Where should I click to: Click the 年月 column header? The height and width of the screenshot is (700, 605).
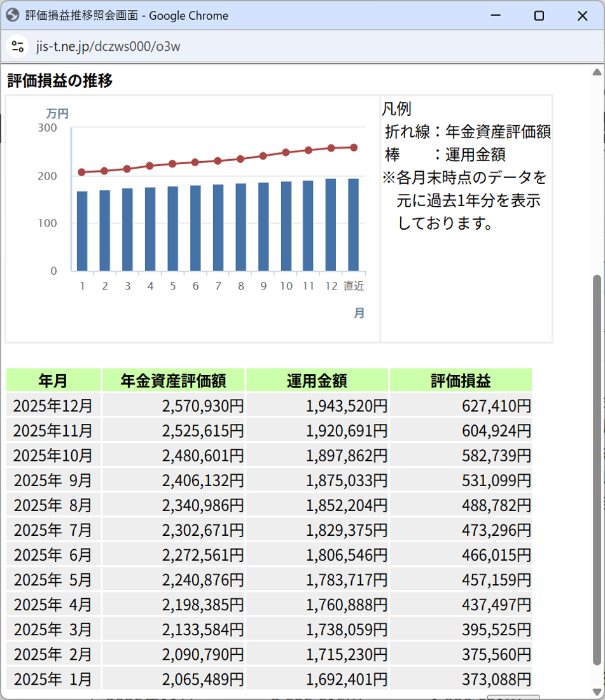(x=53, y=381)
